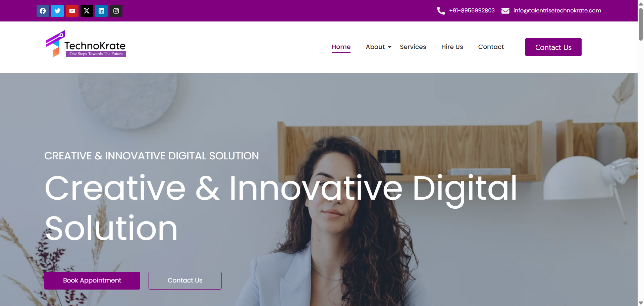Open the Services menu item
This screenshot has height=306, width=644.
tap(413, 47)
